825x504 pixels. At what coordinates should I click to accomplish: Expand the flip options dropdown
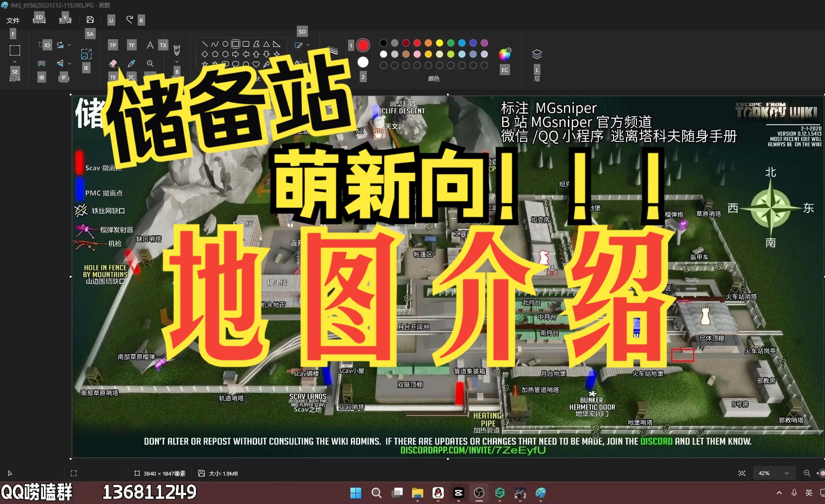(x=70, y=63)
